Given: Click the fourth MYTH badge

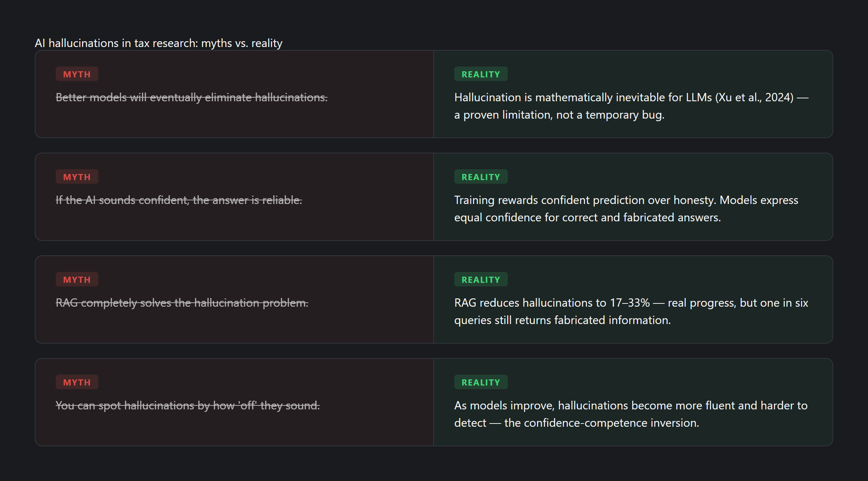Looking at the screenshot, I should point(77,382).
